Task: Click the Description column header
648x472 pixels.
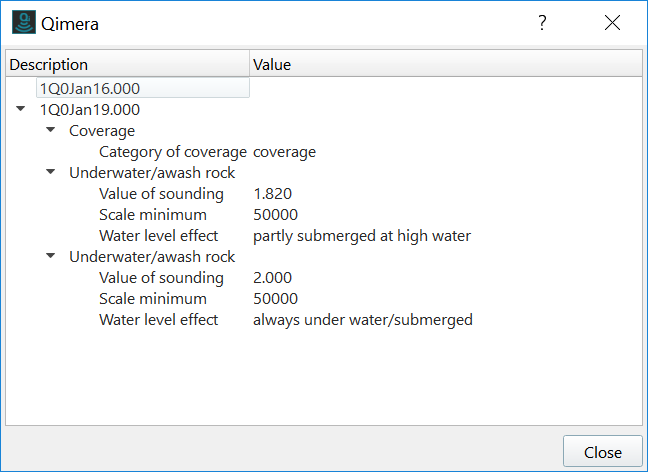Action: 49,65
